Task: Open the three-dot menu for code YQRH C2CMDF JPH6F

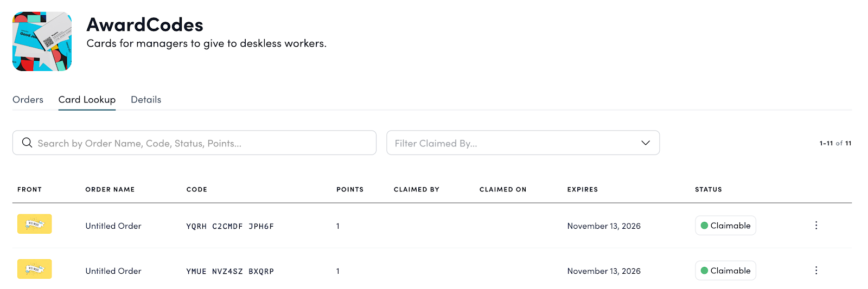Action: [816, 226]
